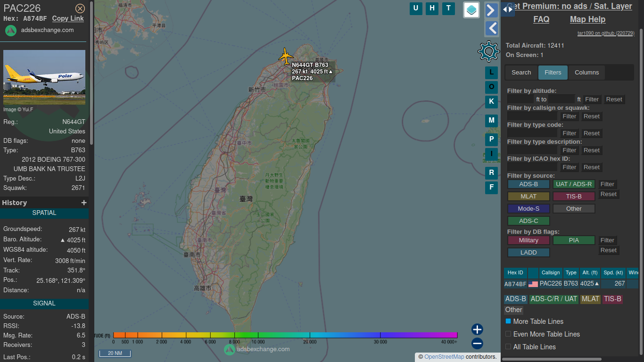This screenshot has width=644, height=362.
Task: Click the US flag in aircraft table
Action: point(533,284)
